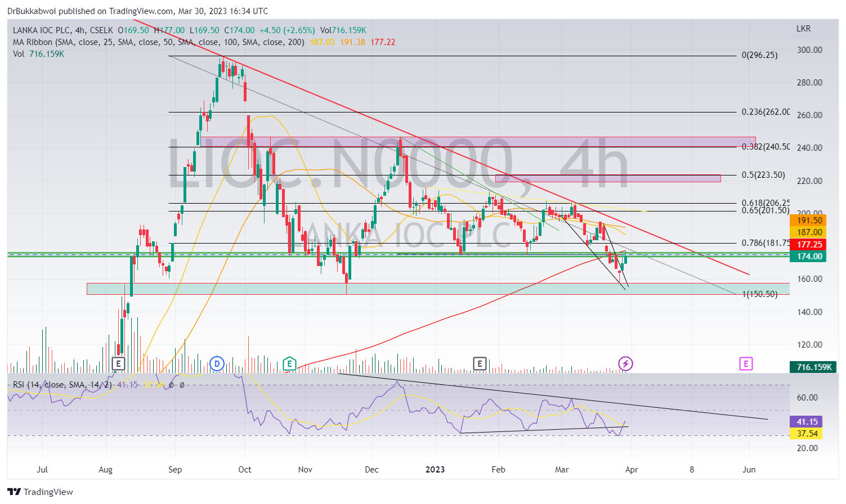Open the blue dividend D marker
The height and width of the screenshot is (504, 846).
[x=217, y=363]
